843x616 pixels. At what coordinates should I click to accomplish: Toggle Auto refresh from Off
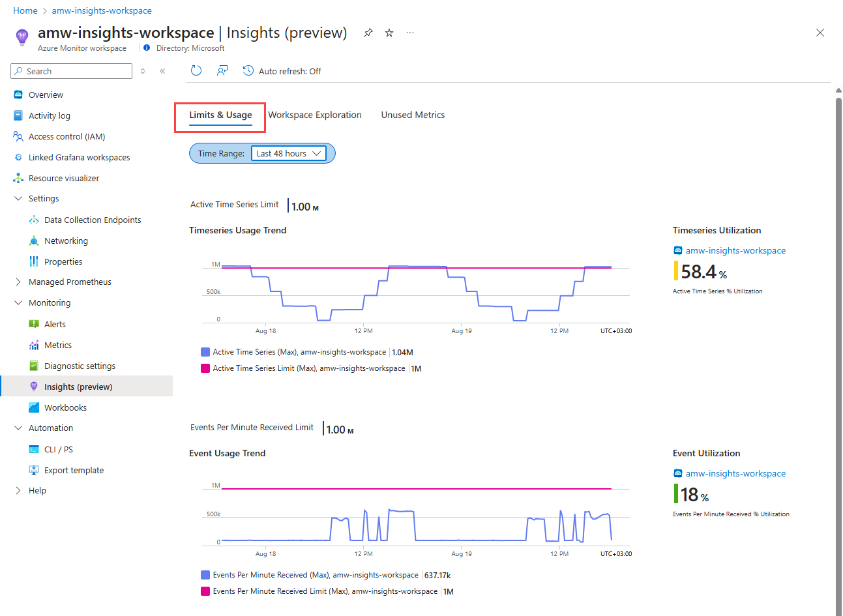click(282, 70)
